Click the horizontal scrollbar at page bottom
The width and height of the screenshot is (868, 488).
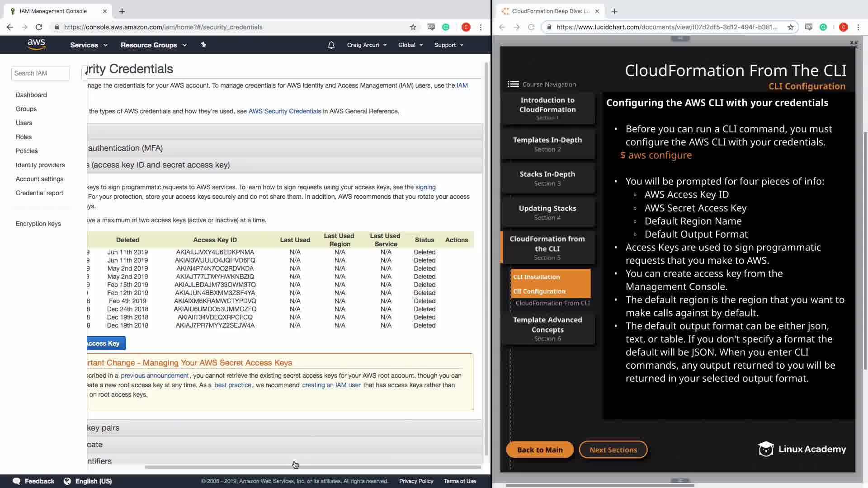[x=312, y=467]
